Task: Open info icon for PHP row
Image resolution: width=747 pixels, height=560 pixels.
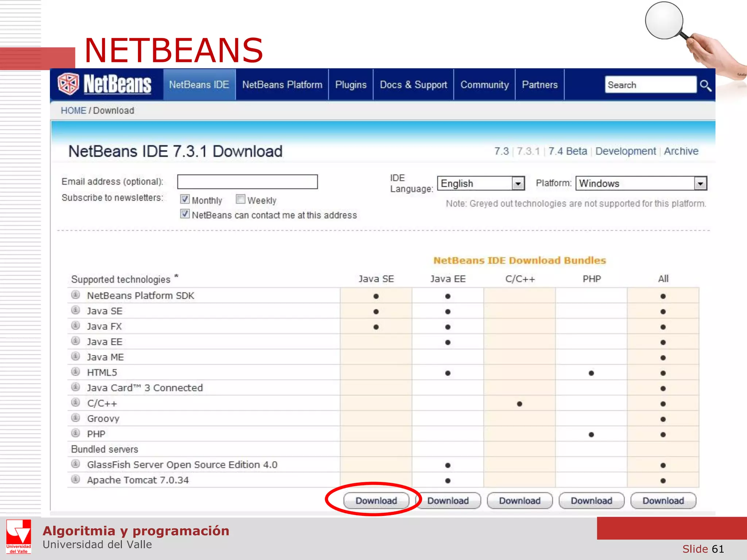Action: point(76,433)
